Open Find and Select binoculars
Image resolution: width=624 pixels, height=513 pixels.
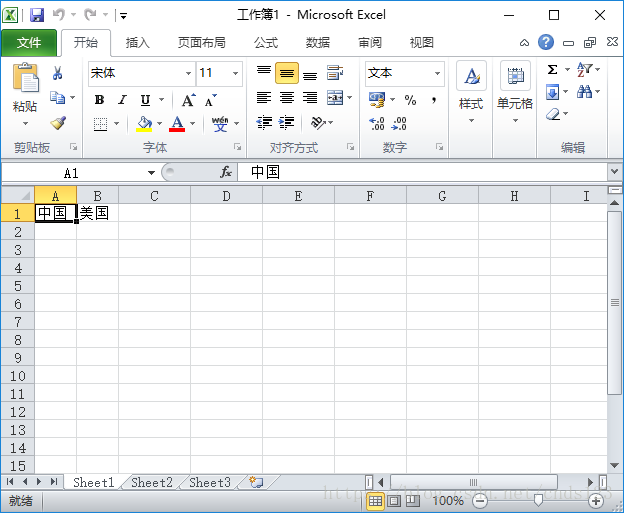pyautogui.click(x=584, y=92)
